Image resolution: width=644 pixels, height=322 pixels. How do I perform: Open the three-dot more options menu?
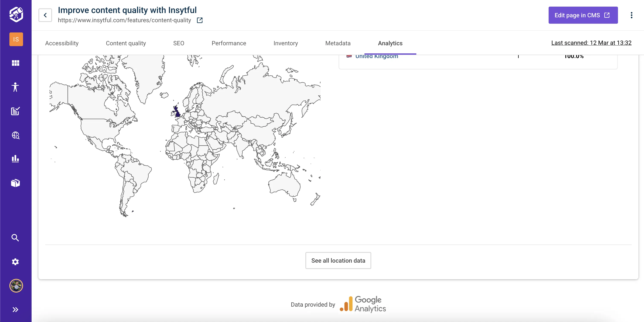(x=631, y=15)
